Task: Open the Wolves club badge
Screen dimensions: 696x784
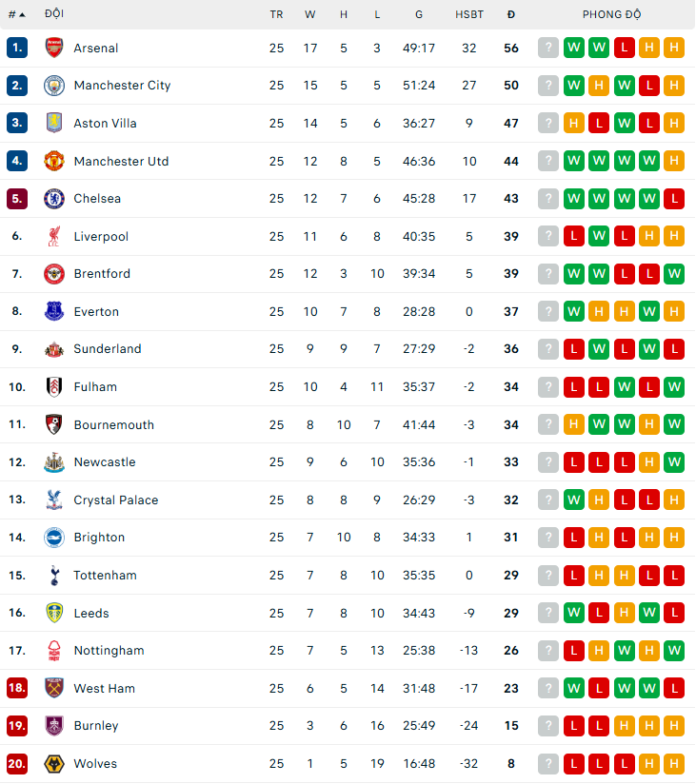Action: click(53, 764)
